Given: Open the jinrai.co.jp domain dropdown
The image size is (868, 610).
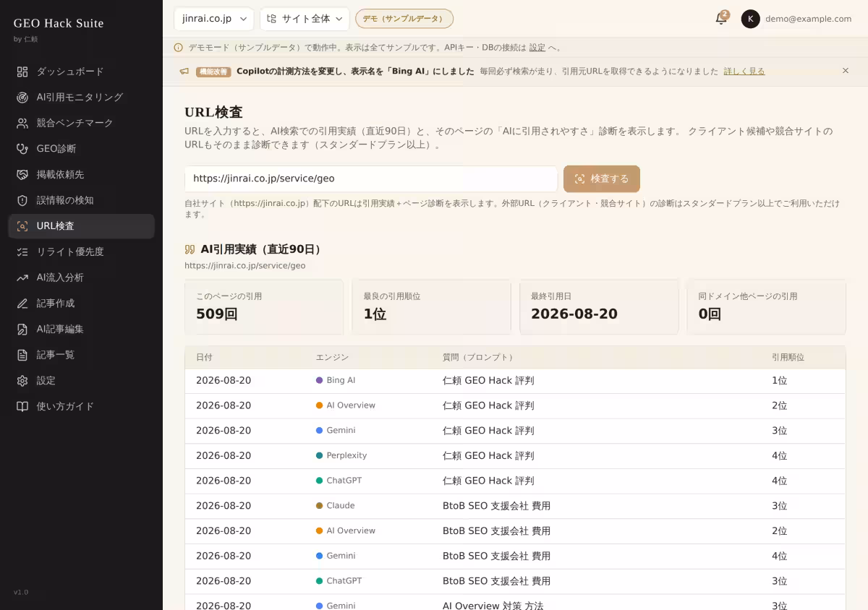Looking at the screenshot, I should click(x=213, y=19).
